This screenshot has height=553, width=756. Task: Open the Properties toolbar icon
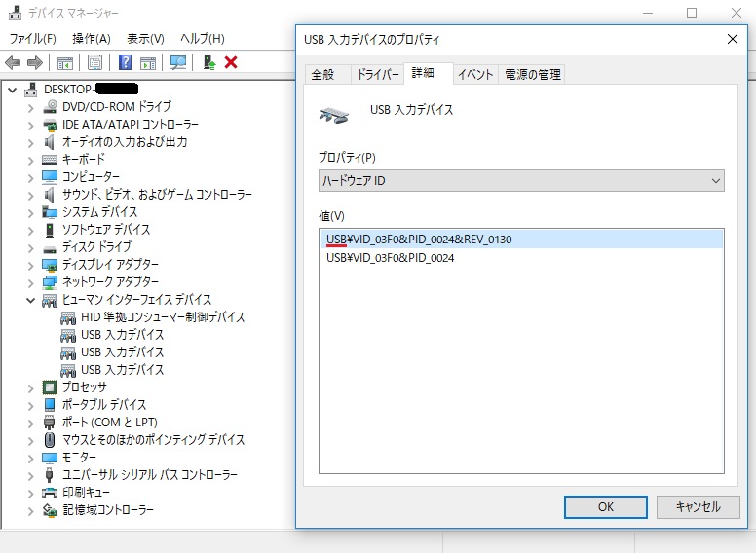coord(94,62)
